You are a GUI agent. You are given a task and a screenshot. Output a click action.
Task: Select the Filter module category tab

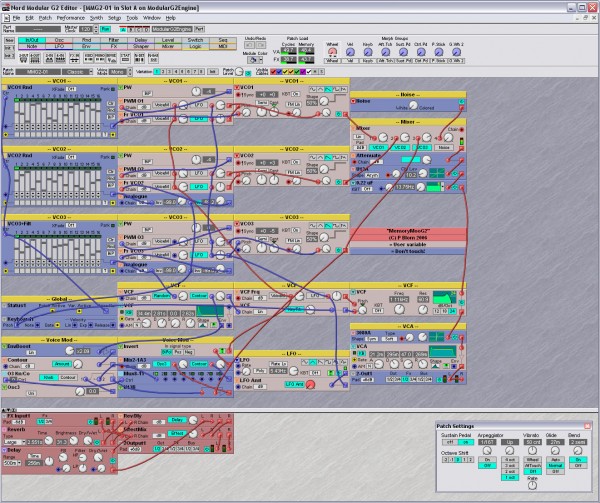click(x=114, y=40)
